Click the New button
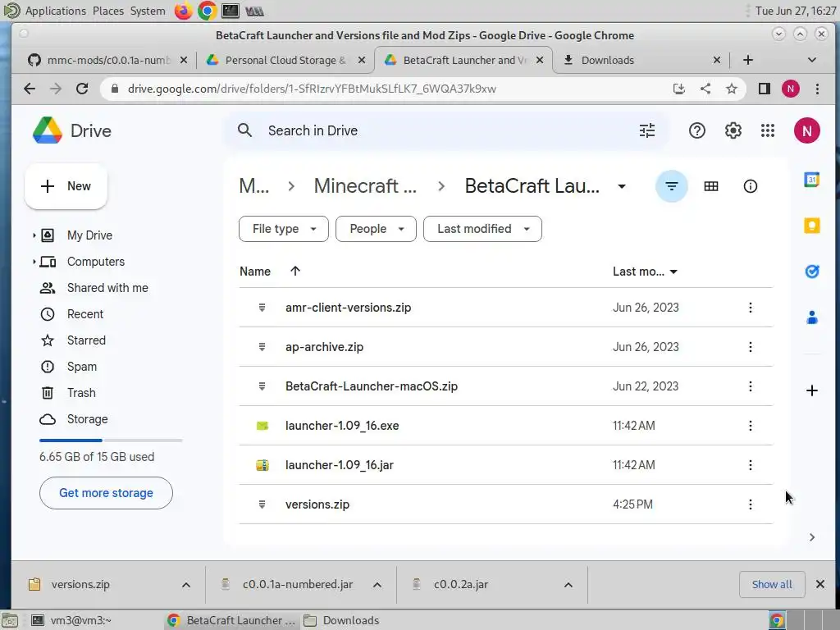 [66, 186]
